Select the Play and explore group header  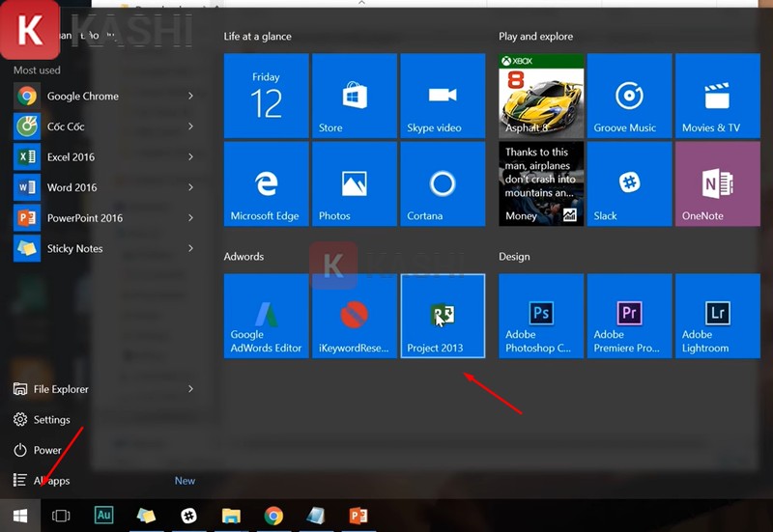coord(536,37)
